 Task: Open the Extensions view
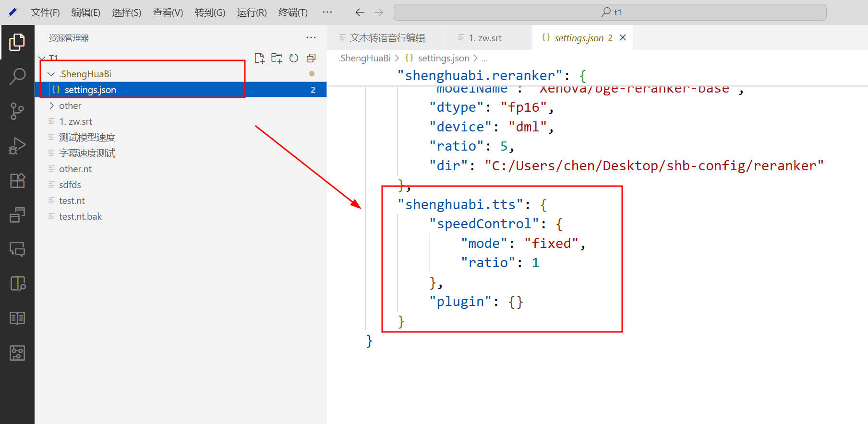point(17,180)
